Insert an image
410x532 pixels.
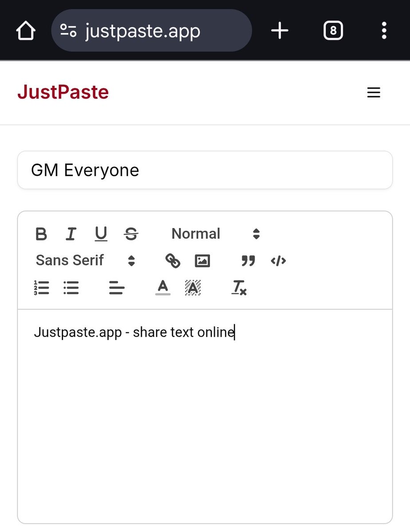point(202,261)
